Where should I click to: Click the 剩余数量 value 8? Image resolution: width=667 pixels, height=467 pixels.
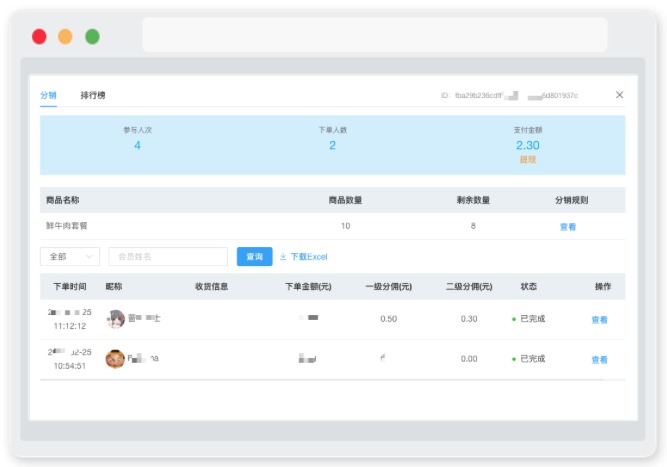point(473,226)
